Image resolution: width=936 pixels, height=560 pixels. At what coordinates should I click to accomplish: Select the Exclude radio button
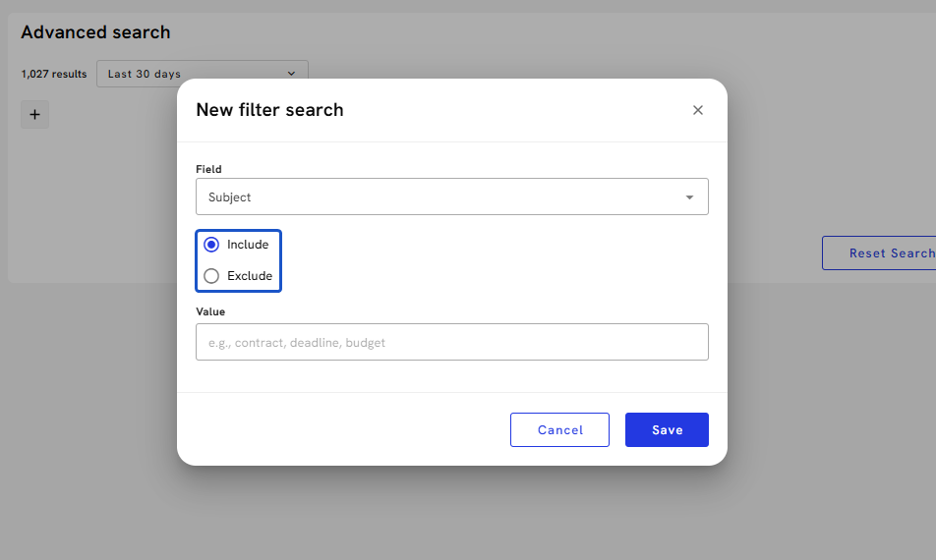211,276
